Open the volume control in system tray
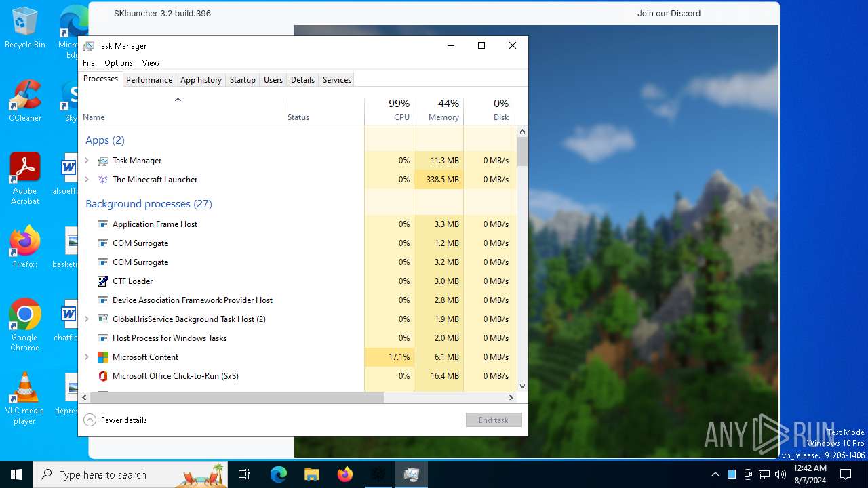Image resolution: width=868 pixels, height=488 pixels. (781, 474)
